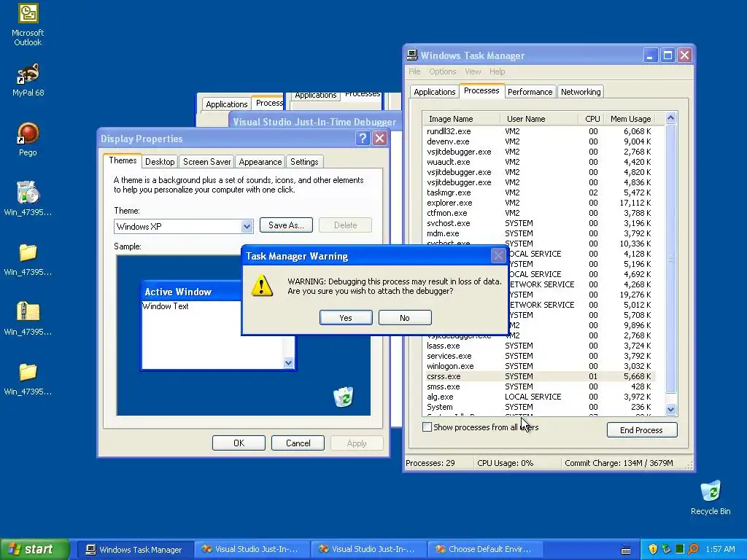747x560 pixels.
Task: Click the 1:57 AM taskbar clock
Action: point(720,549)
